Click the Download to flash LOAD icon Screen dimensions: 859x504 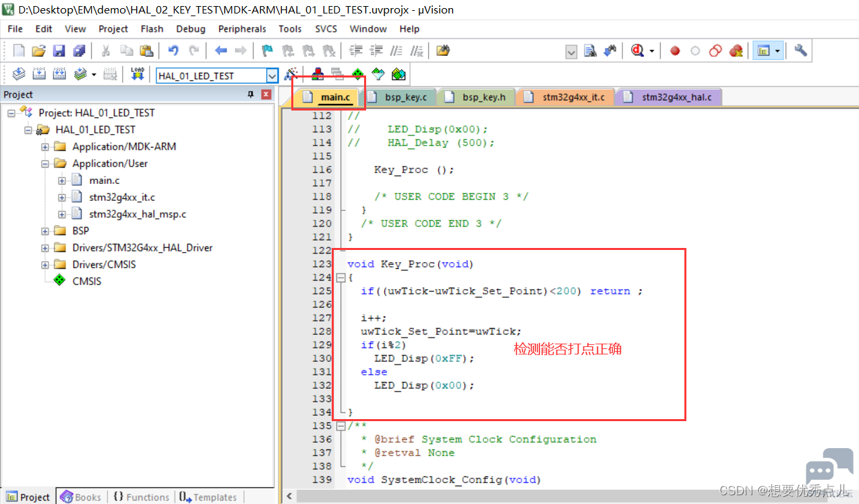138,74
